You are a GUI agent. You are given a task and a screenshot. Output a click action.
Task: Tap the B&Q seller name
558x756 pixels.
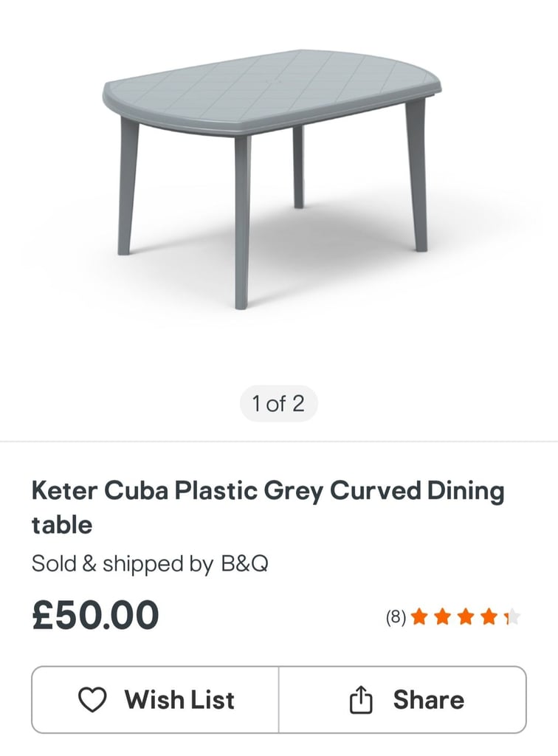244,563
